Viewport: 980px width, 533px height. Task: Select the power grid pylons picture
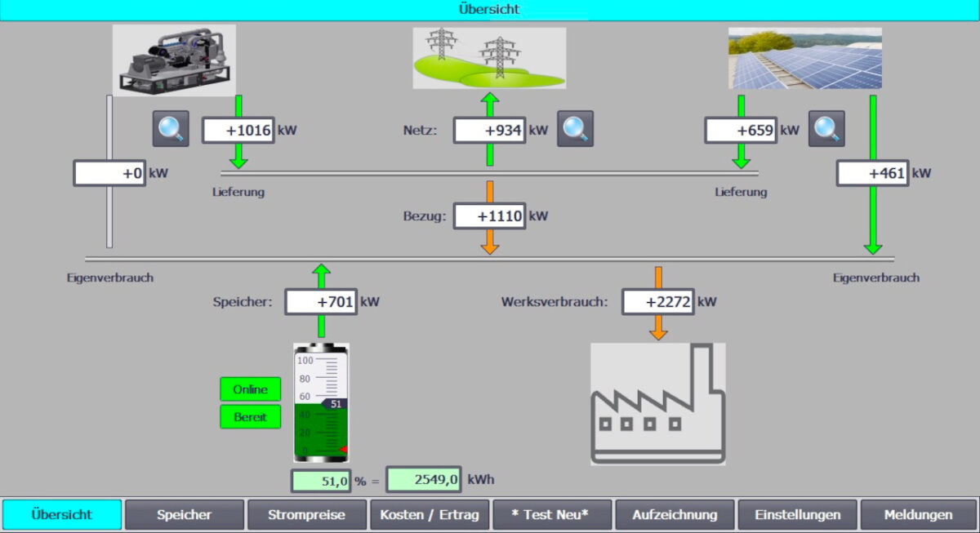coord(489,58)
